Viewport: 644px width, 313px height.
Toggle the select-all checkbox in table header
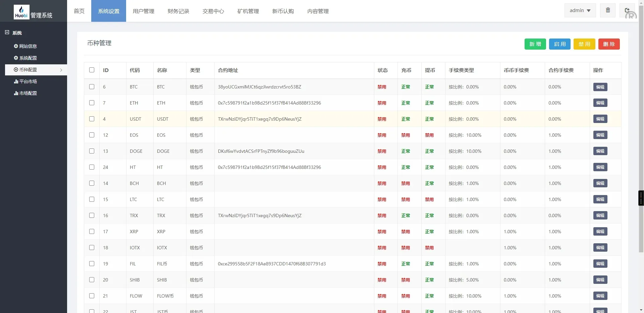[x=92, y=70]
